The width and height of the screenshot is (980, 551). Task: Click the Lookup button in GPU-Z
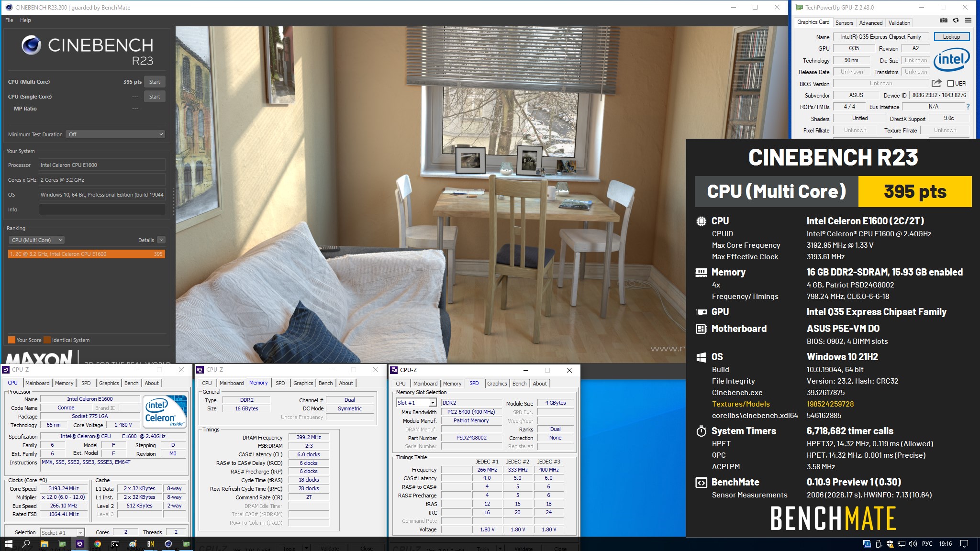click(951, 37)
